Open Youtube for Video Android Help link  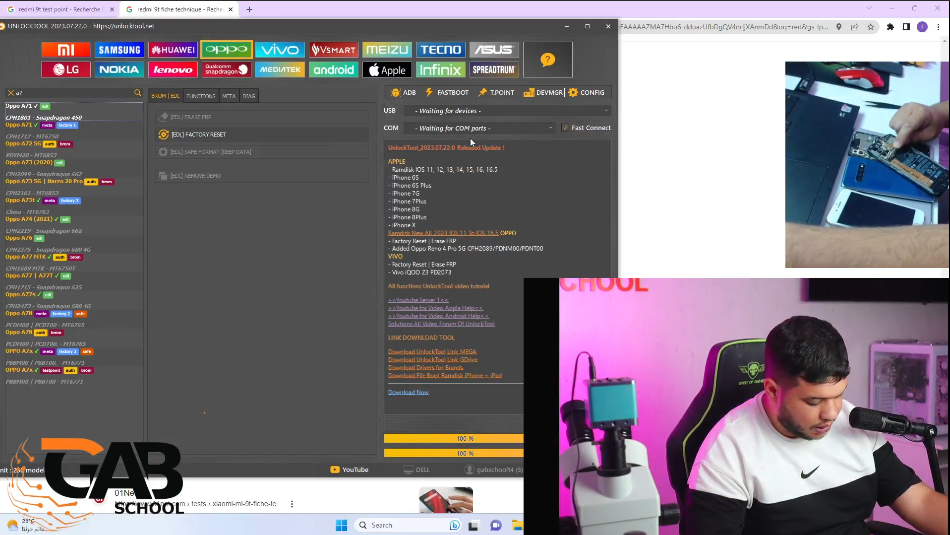tap(438, 316)
